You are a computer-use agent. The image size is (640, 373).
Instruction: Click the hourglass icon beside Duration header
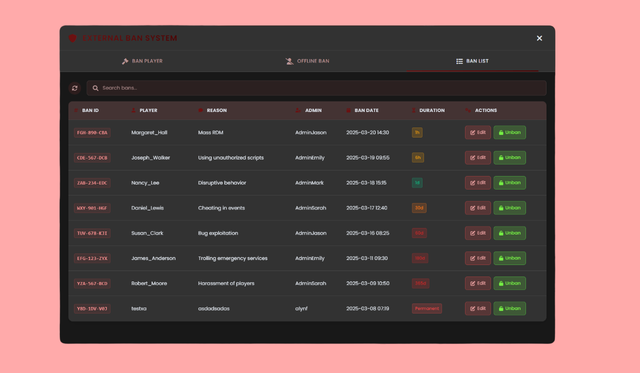coord(414,111)
